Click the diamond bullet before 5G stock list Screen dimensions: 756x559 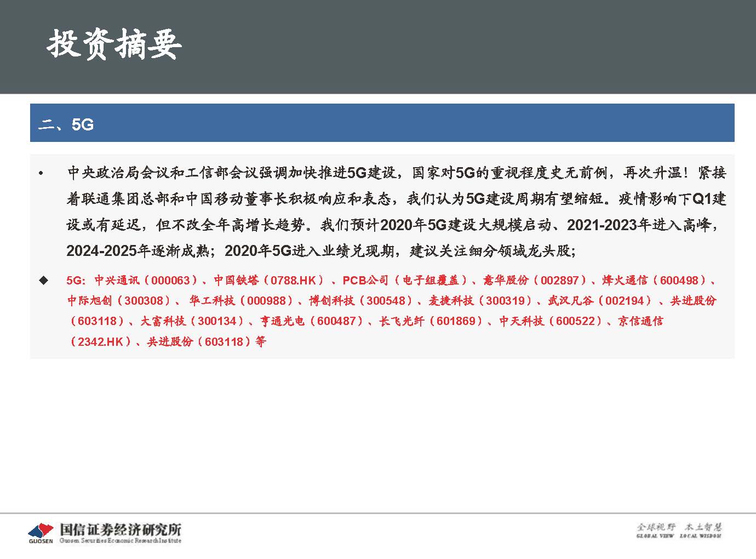coord(43,280)
